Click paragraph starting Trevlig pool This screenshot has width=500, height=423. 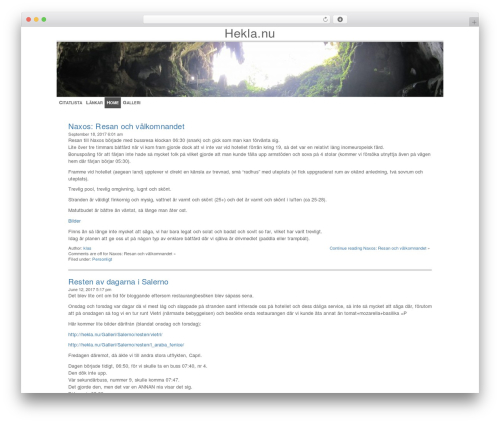119,189
